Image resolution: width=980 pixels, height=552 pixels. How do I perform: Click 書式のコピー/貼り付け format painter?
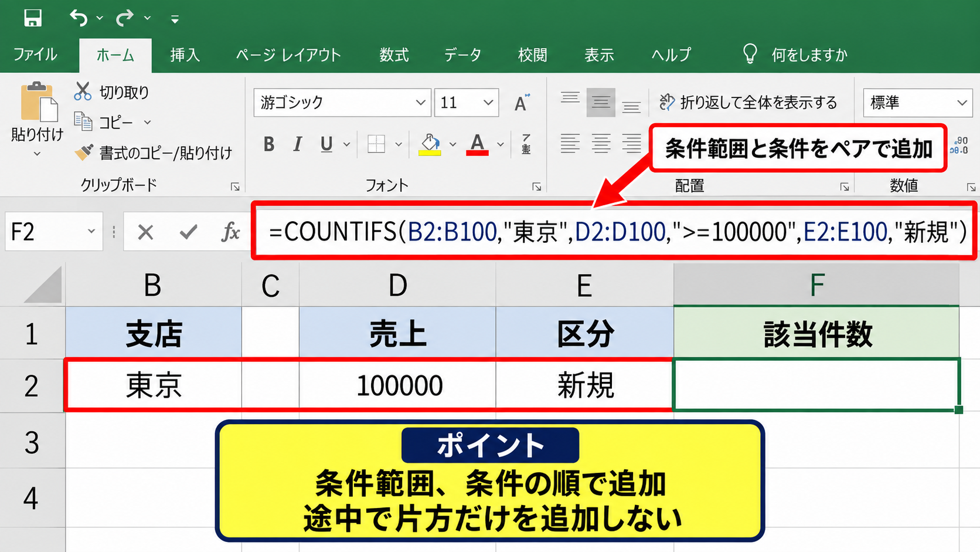coord(154,153)
